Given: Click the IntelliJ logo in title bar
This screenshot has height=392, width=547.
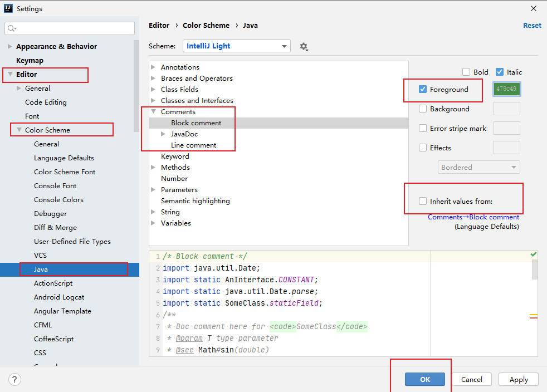Looking at the screenshot, I should 8,8.
